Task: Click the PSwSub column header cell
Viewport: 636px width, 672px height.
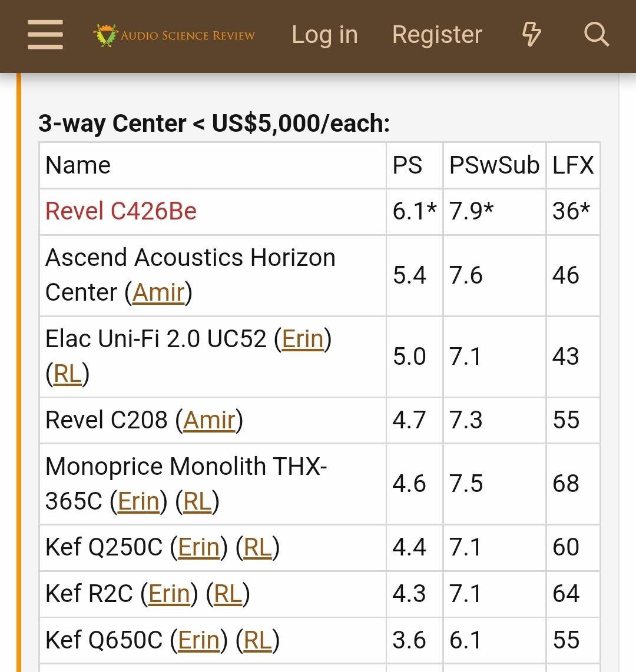Action: coord(494,165)
